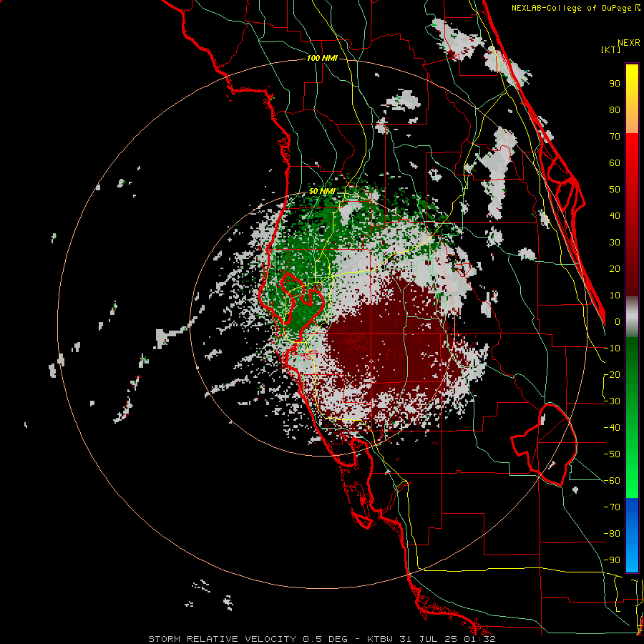Click the positive 50 scale label
Image resolution: width=644 pixels, height=644 pixels.
tap(615, 190)
